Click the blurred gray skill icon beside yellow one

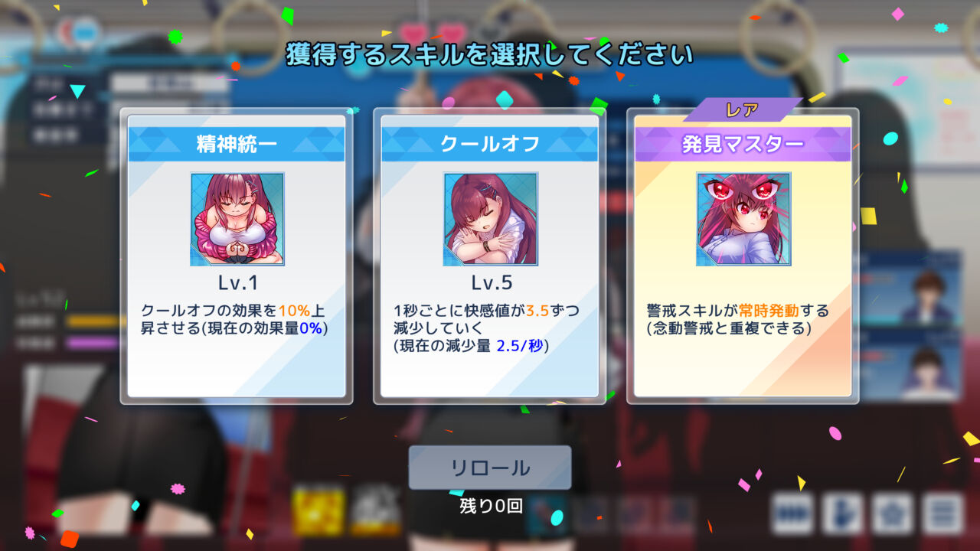pyautogui.click(x=376, y=510)
